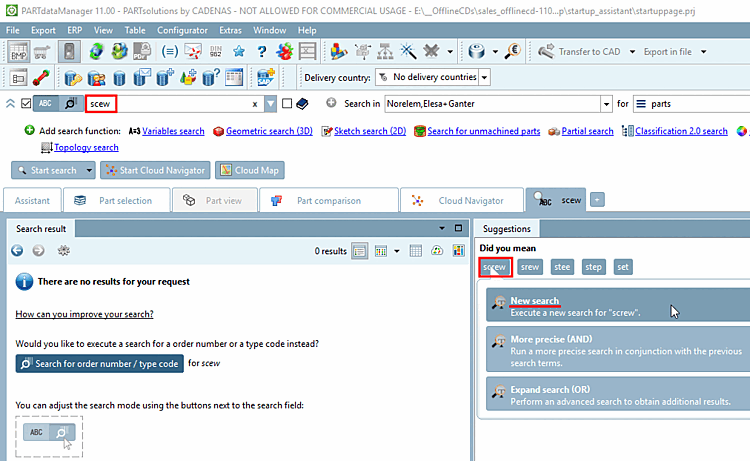Screen dimensions: 750x461
Task: Collapse search area with double chevron
Action: [10, 103]
